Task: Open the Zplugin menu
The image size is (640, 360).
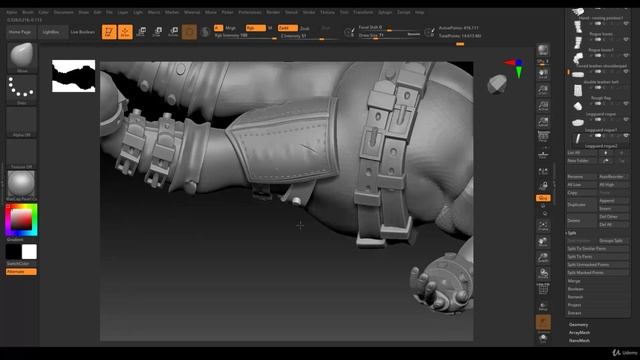Action: [385, 12]
